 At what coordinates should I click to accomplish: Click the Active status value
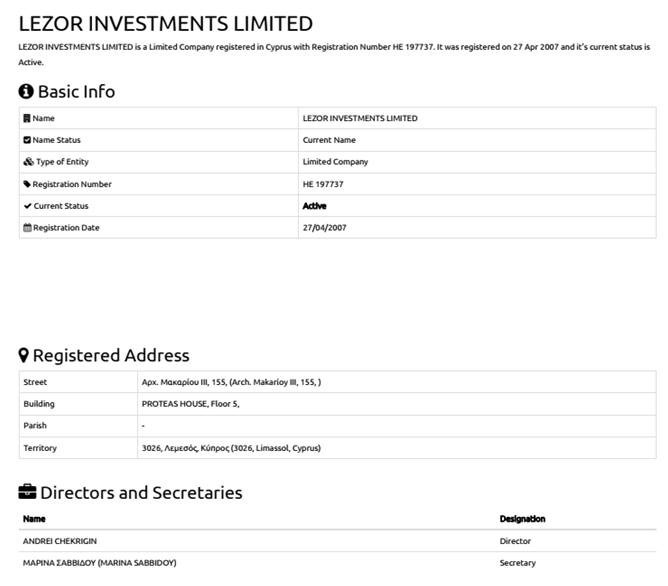(x=314, y=206)
